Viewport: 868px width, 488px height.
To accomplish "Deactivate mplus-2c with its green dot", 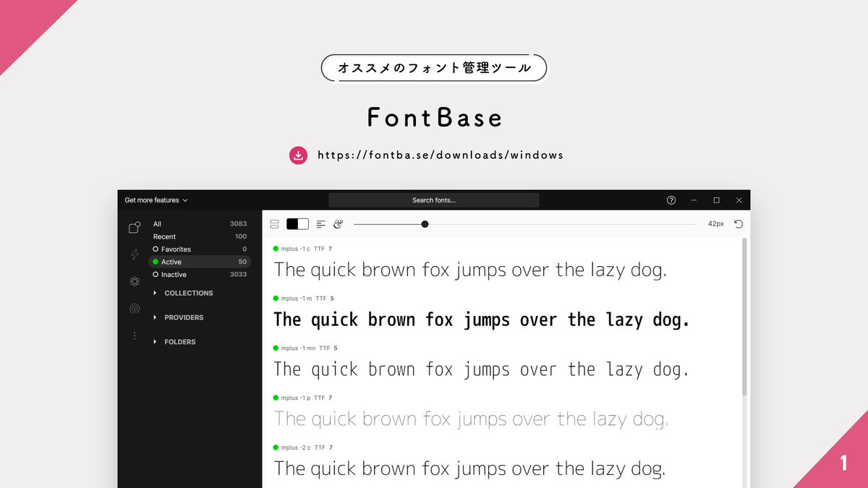I will [276, 448].
